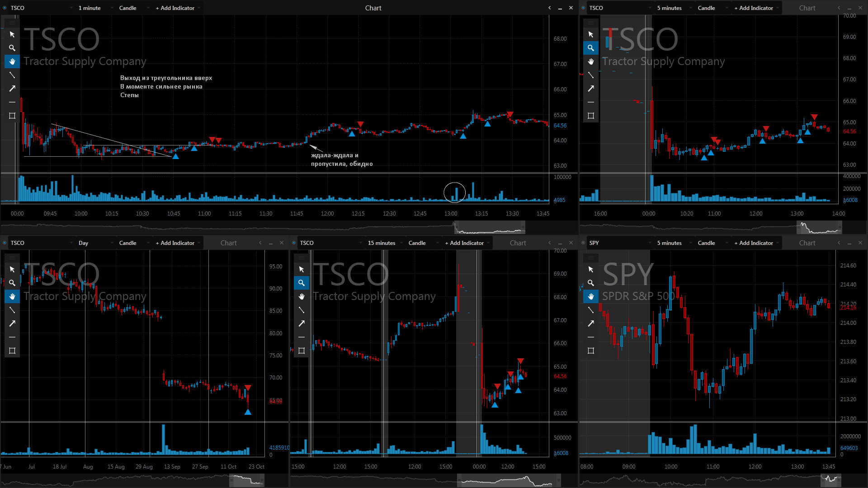Toggle link circle in TSCO 1 minute header

point(5,8)
